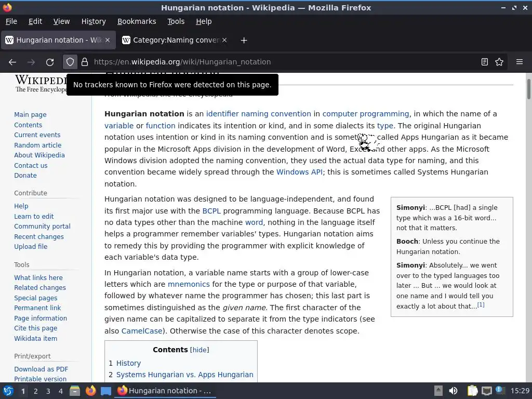The height and width of the screenshot is (399, 532).
Task: Click the Permanent link entry
Action: pyautogui.click(x=37, y=308)
